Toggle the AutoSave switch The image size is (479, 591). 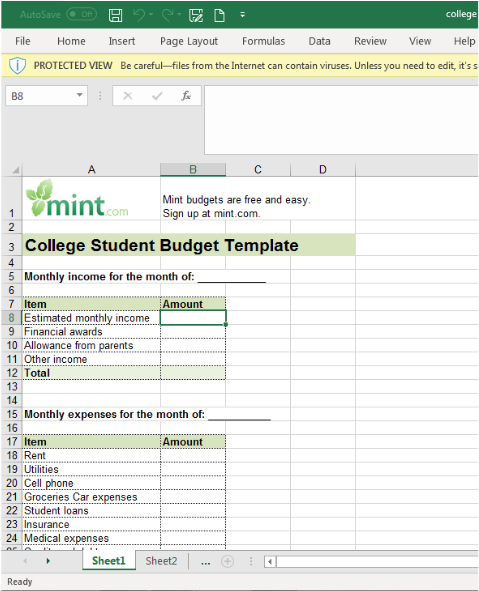click(81, 14)
